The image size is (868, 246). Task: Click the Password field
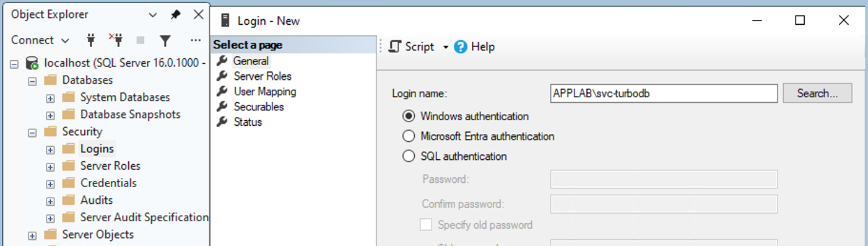[x=664, y=180]
